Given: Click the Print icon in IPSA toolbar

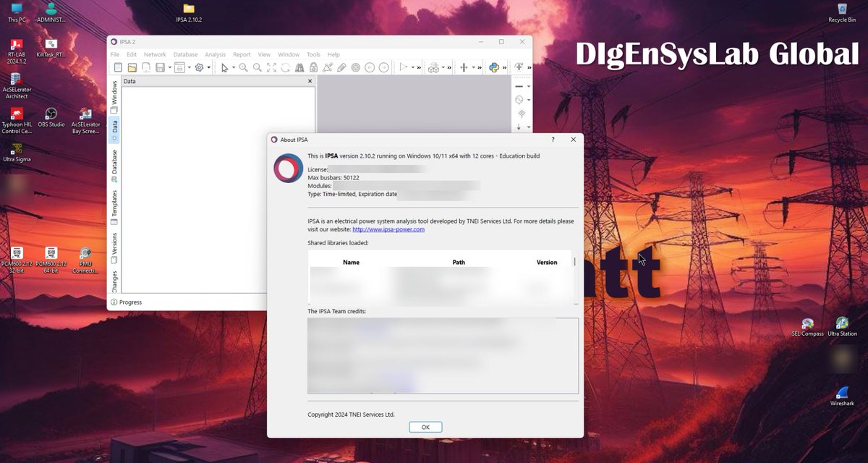Looking at the screenshot, I should 179,67.
